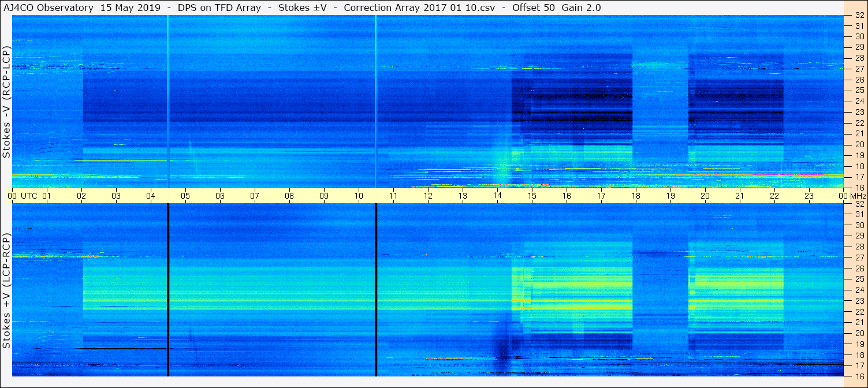Click the 'Stokes -V (RCP-LCP)' axis label
Screen dimensions: 868x388
[6, 103]
